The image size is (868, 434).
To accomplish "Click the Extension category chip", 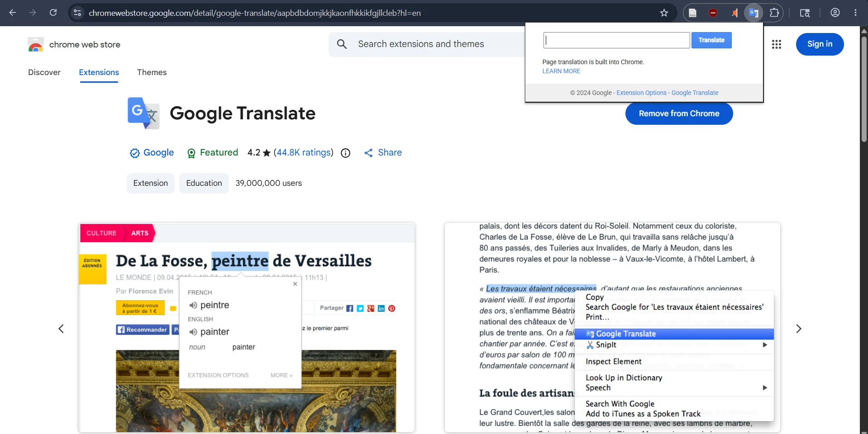I will (x=151, y=183).
